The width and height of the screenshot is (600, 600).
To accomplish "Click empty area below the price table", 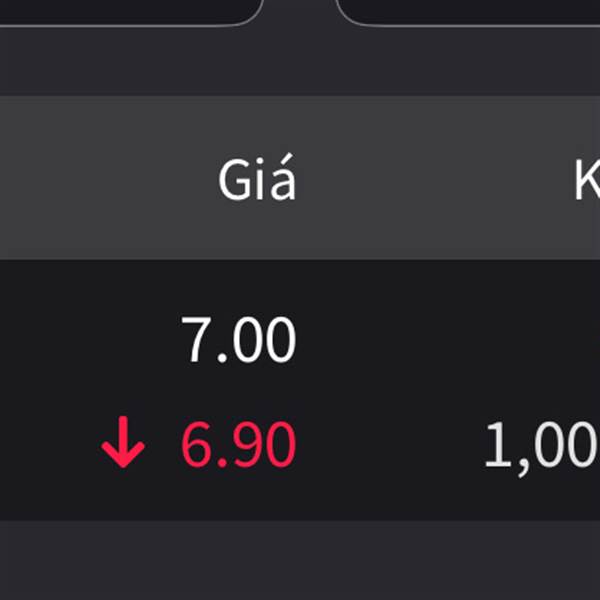I will [x=300, y=560].
